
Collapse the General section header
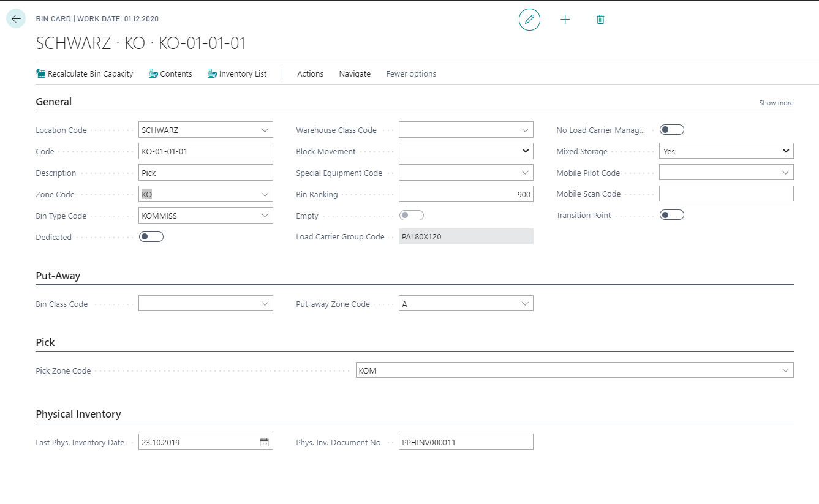tap(54, 102)
